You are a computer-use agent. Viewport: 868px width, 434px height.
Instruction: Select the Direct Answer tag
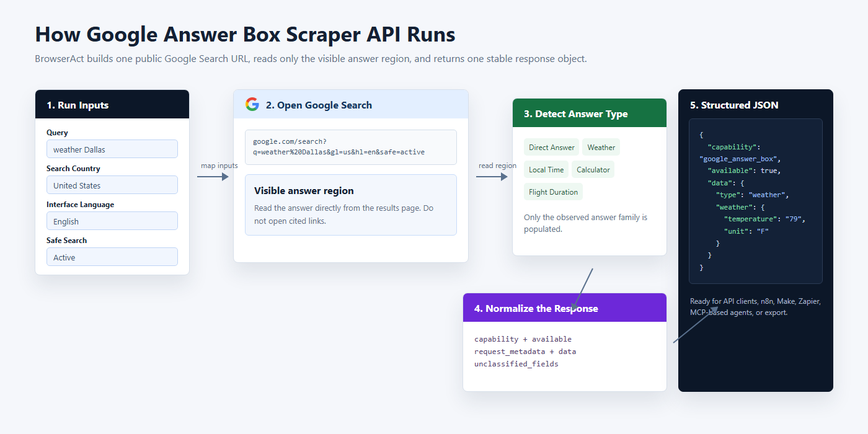point(552,147)
